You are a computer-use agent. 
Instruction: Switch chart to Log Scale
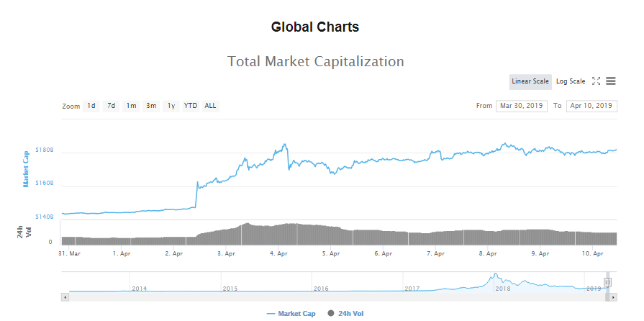coord(571,81)
